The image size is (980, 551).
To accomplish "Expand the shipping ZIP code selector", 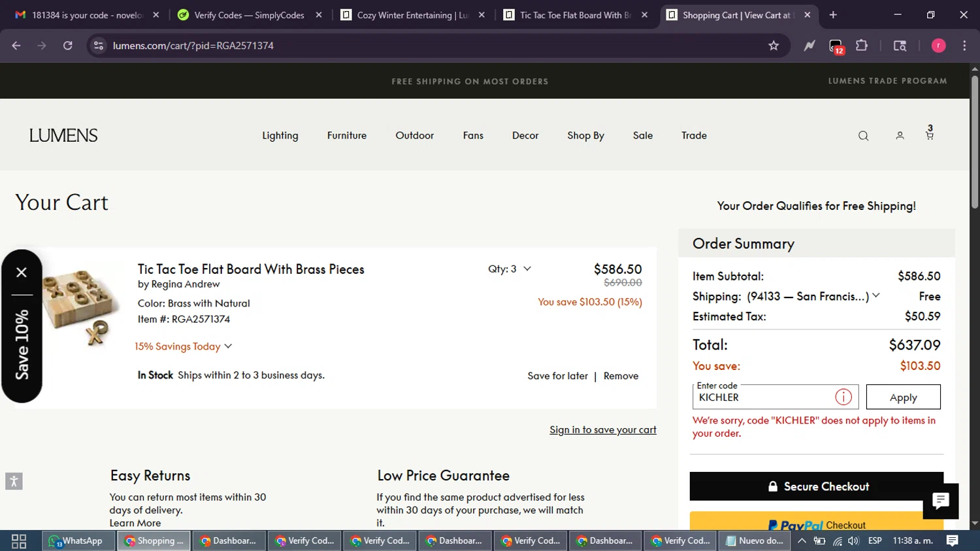I will (x=876, y=296).
